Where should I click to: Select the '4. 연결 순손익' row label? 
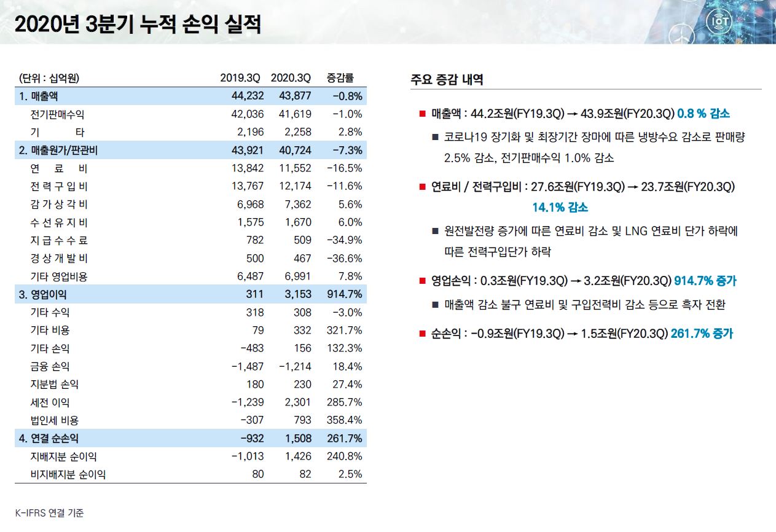[x=49, y=439]
